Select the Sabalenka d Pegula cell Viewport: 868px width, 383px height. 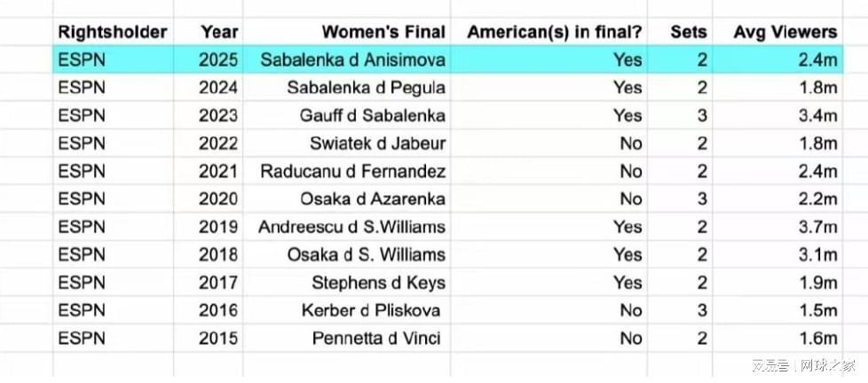366,88
